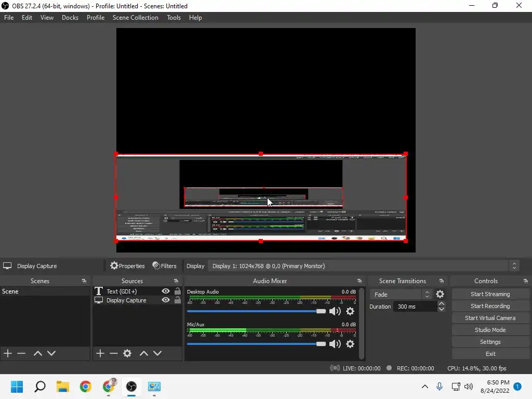
Task: Toggle visibility of Text (GDI+) source
Action: 166,291
